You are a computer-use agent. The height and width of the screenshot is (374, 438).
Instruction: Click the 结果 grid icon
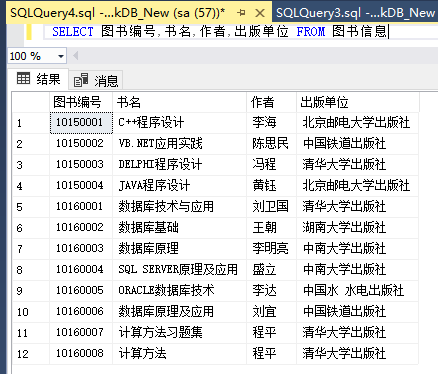pos(23,79)
